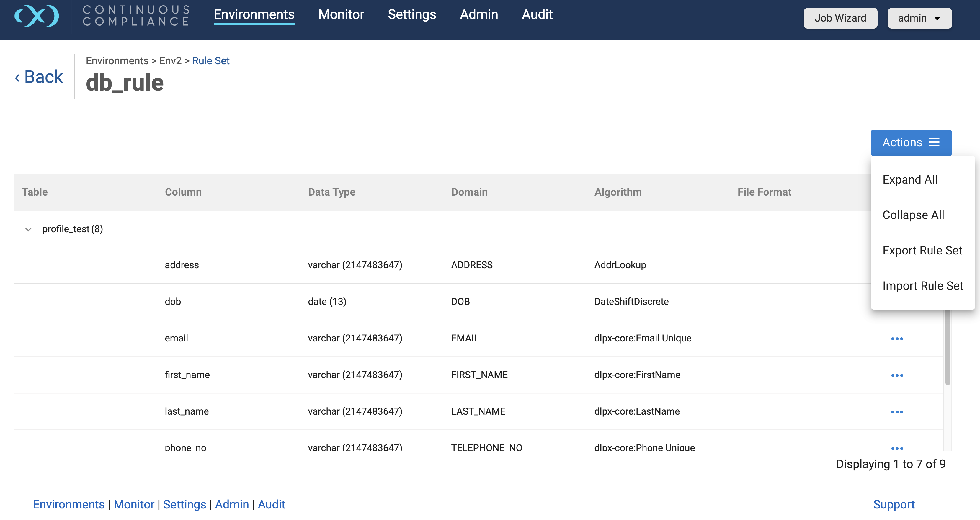Click the Rule Set breadcrumb link
This screenshot has width=980, height=520.
(x=210, y=61)
